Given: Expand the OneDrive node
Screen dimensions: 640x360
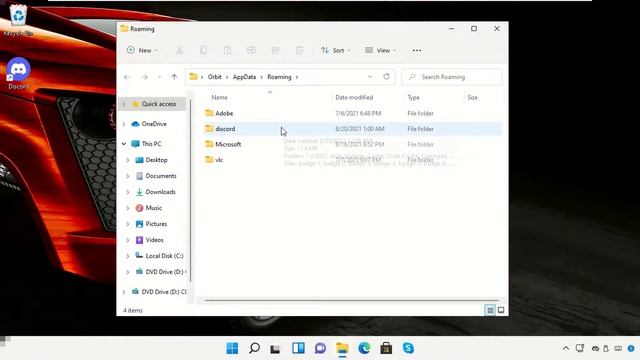Looking at the screenshot, I should [124, 124].
